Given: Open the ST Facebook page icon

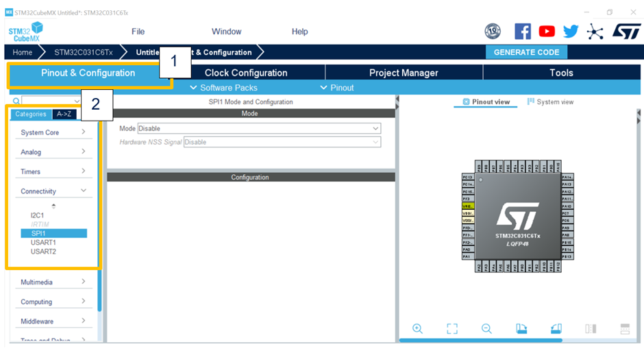Looking at the screenshot, I should click(x=523, y=32).
